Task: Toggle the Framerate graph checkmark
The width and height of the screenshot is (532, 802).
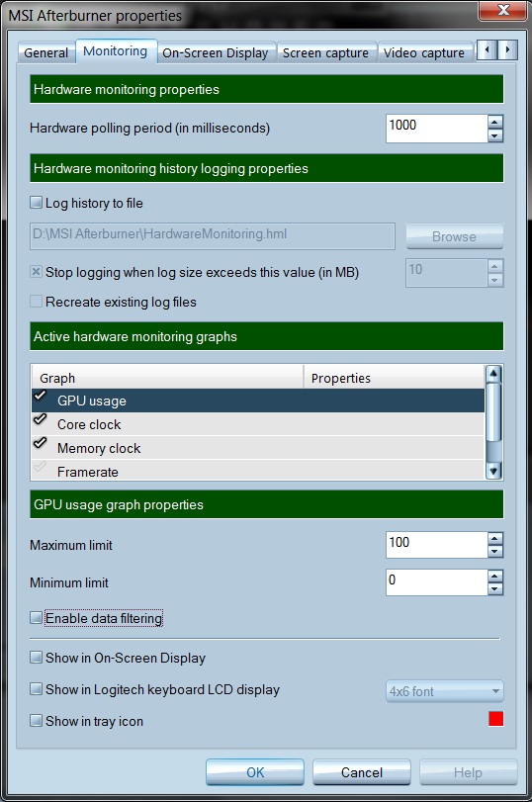Action: point(40,467)
